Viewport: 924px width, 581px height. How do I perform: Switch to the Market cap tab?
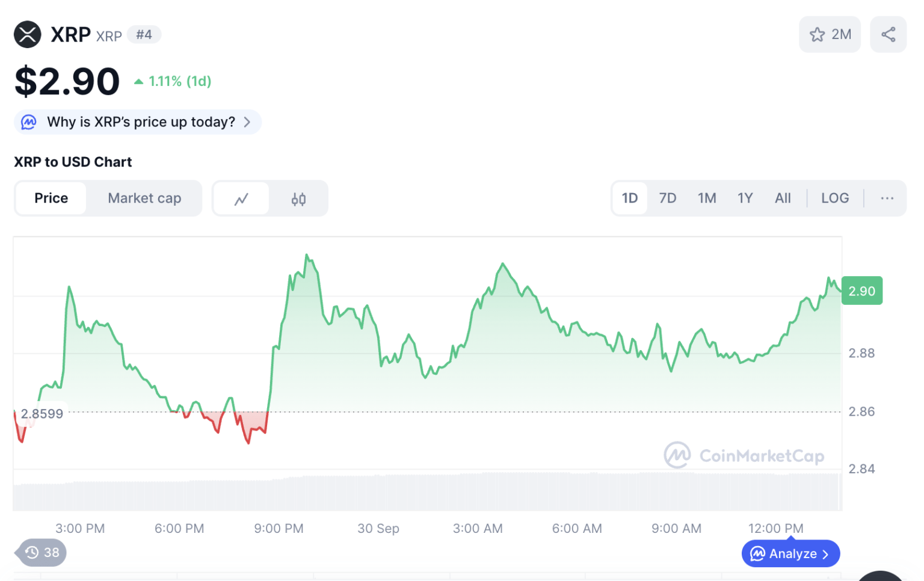coord(144,198)
